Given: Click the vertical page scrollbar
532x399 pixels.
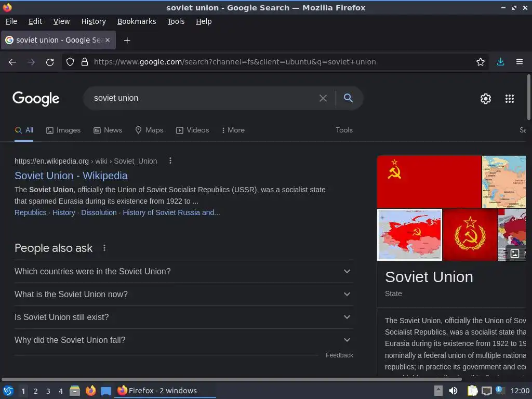Looking at the screenshot, I should (x=528, y=97).
